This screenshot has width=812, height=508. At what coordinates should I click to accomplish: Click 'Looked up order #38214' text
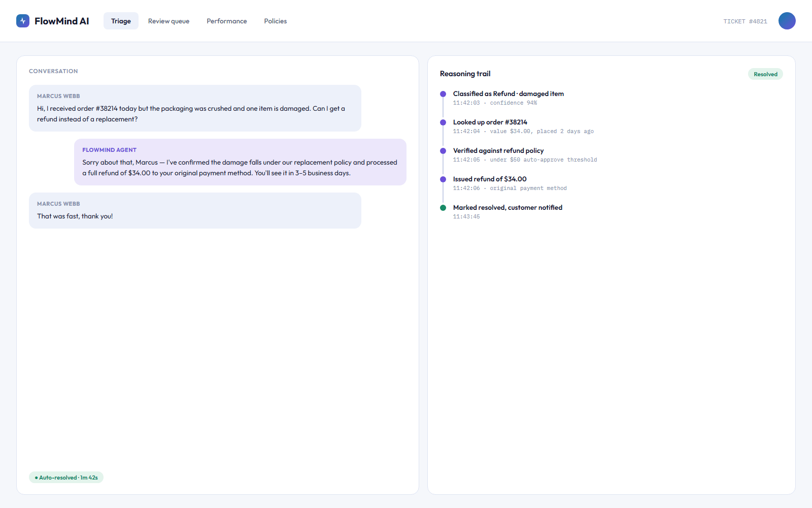tap(490, 122)
